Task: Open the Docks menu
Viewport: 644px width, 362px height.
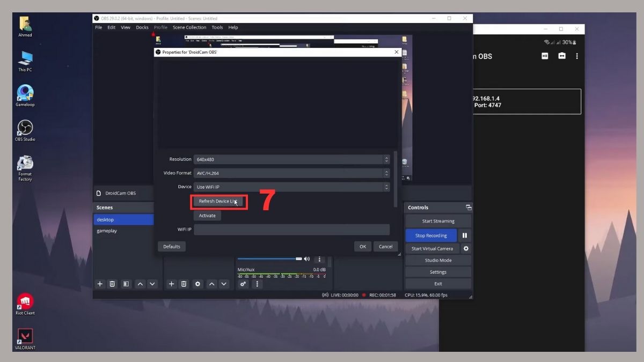Action: point(142,27)
